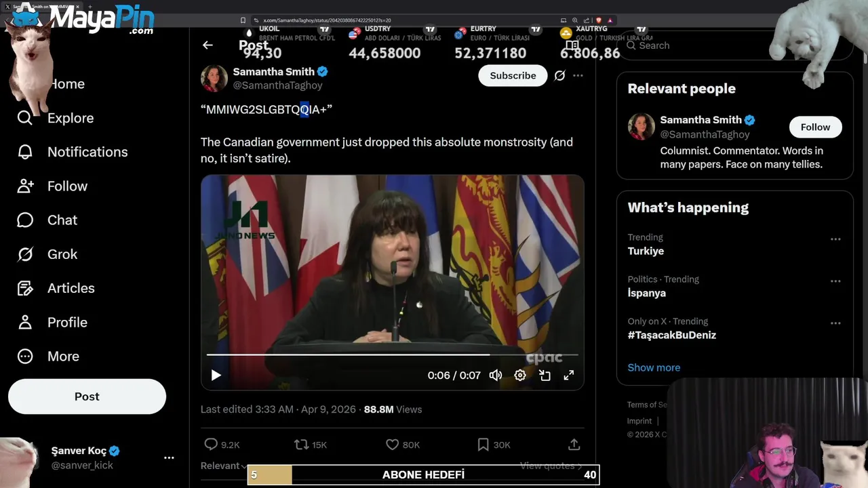Open the #TaşacakBuDeniz trending hashtag
The image size is (868, 488).
click(672, 335)
